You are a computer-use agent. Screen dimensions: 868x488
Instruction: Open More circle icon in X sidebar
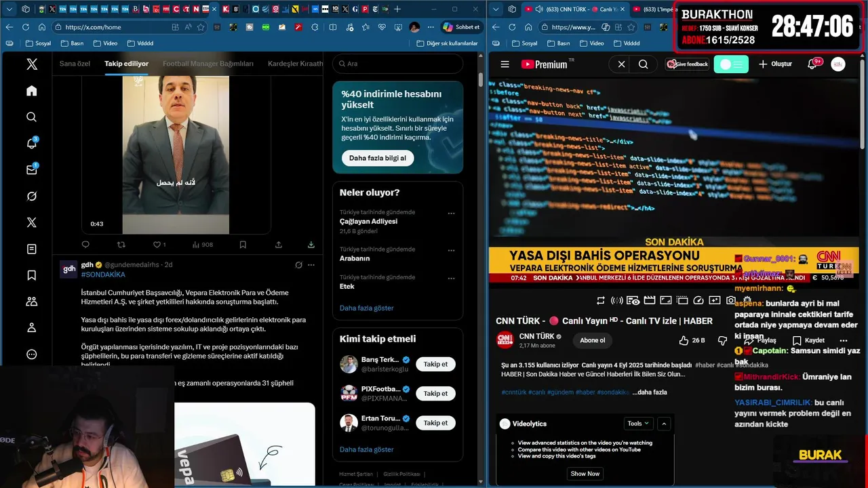point(32,354)
